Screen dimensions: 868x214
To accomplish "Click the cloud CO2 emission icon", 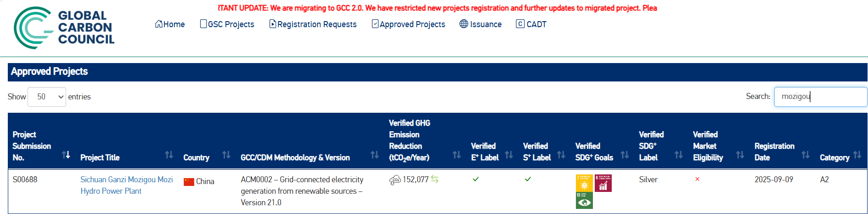I will coord(395,180).
